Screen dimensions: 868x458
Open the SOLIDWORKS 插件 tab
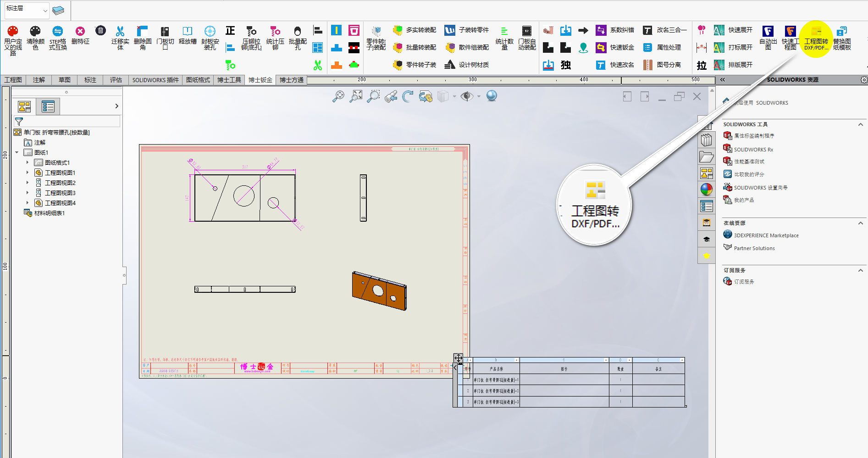click(155, 80)
